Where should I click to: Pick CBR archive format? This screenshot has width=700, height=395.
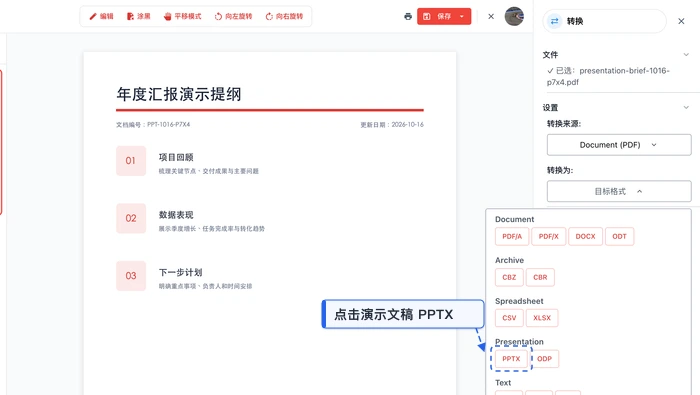tap(540, 277)
